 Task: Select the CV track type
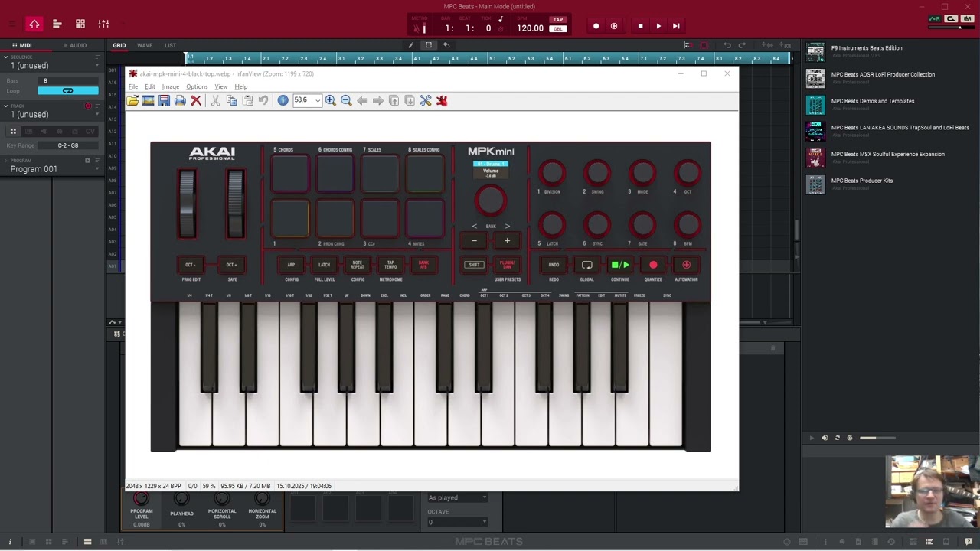pos(90,131)
